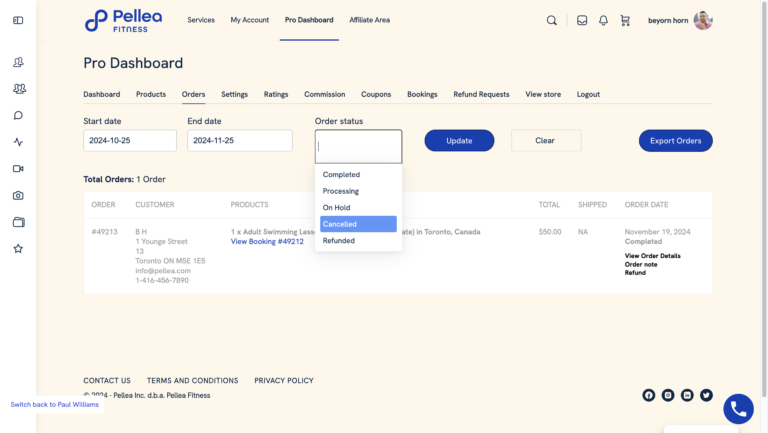Switch to the Products tab
768x433 pixels.
(151, 95)
